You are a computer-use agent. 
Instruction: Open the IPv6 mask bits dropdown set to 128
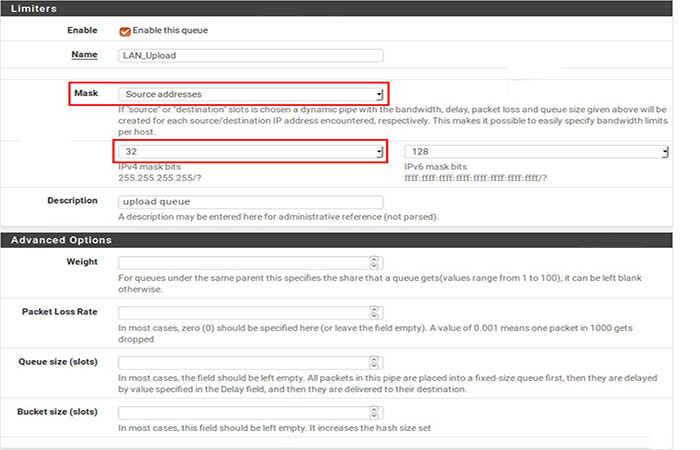536,152
